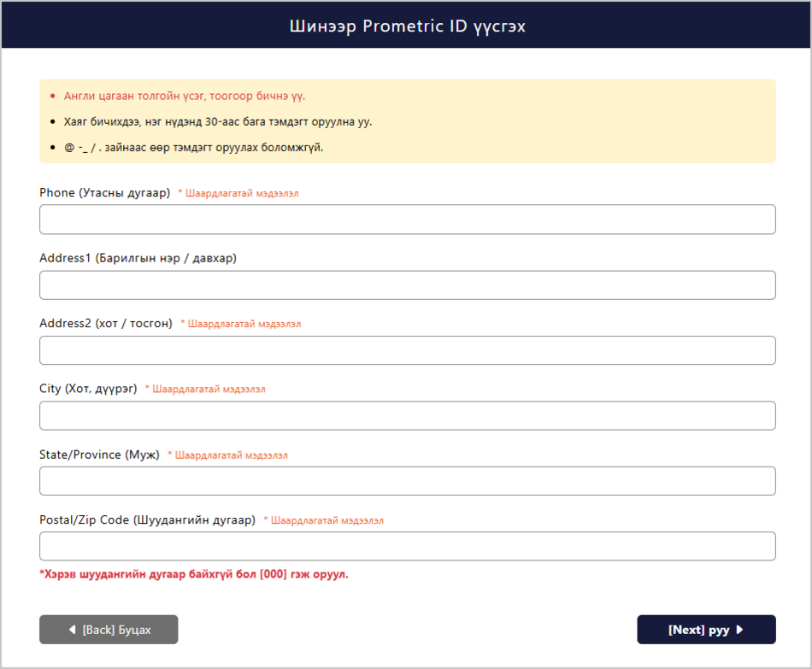Click the left arrow icon on Back button
Viewport: 812px width, 669px height.
click(x=73, y=630)
